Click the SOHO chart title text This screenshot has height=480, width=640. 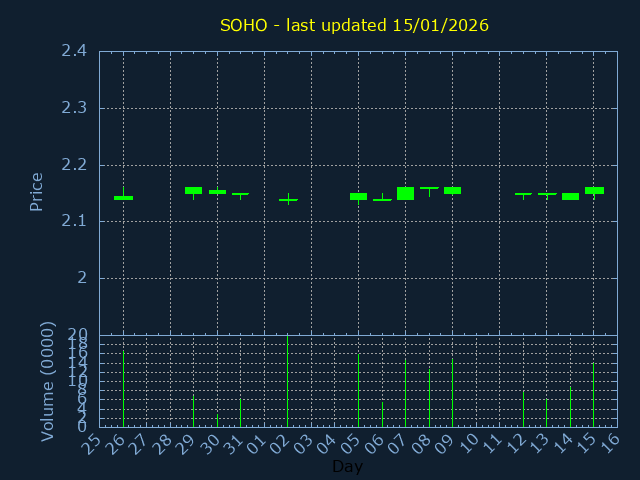click(354, 25)
